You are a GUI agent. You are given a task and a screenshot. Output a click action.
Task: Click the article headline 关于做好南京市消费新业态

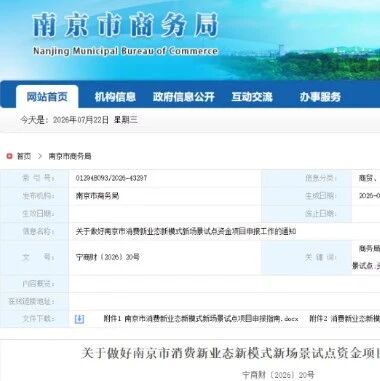(x=230, y=353)
